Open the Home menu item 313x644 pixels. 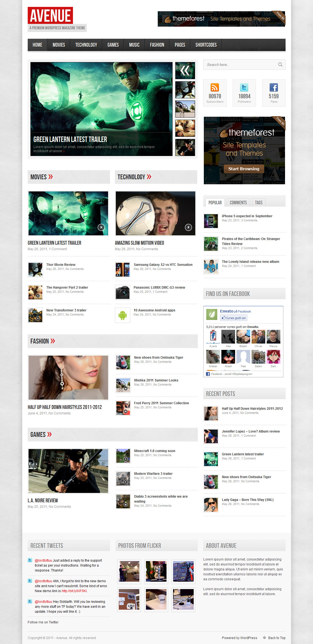point(38,45)
